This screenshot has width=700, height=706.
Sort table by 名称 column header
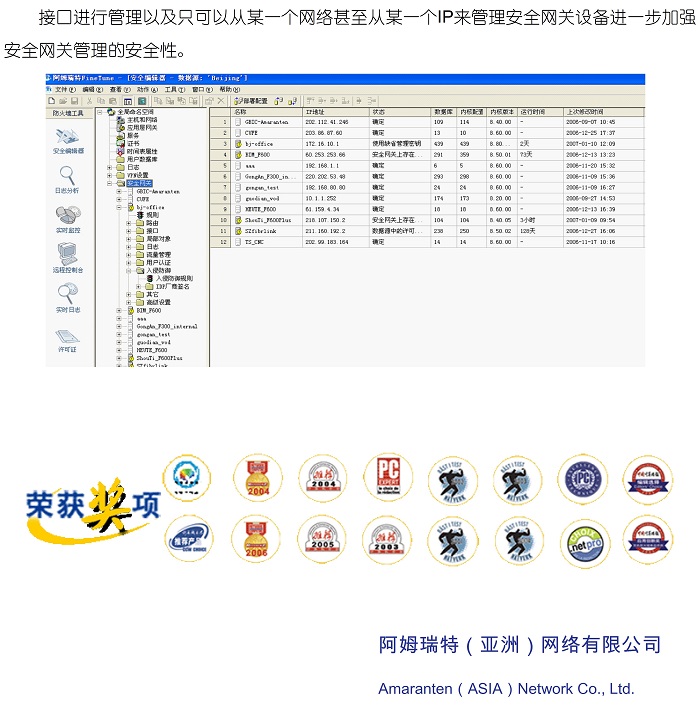(266, 112)
